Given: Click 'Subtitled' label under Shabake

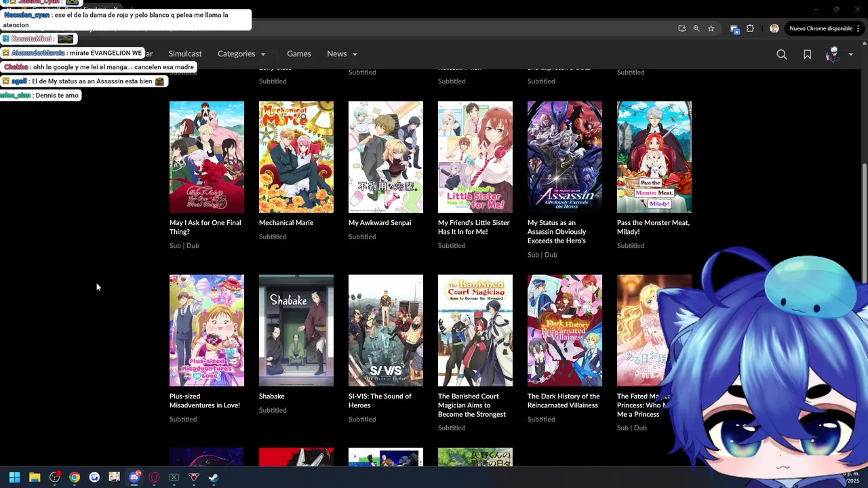Looking at the screenshot, I should [x=273, y=410].
